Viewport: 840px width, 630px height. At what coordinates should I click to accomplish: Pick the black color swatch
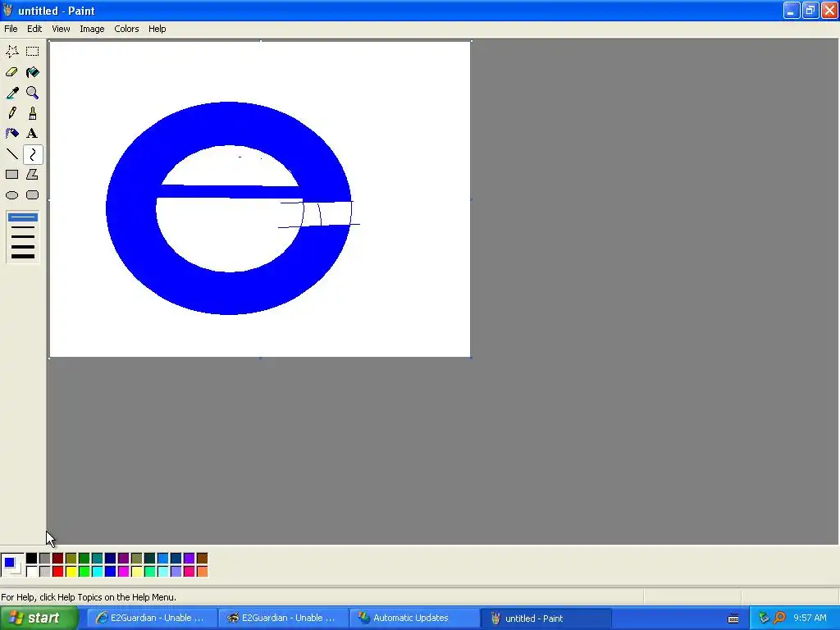coord(32,559)
